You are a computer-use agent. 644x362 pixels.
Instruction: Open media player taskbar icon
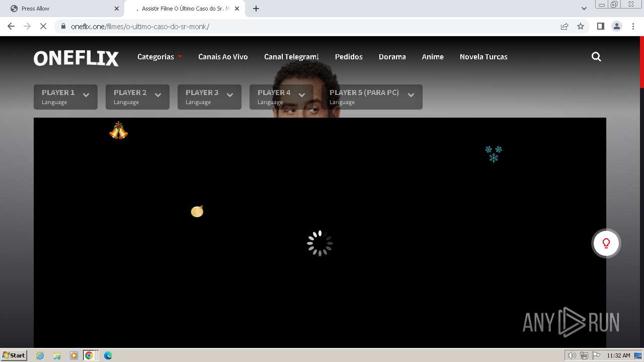73,355
